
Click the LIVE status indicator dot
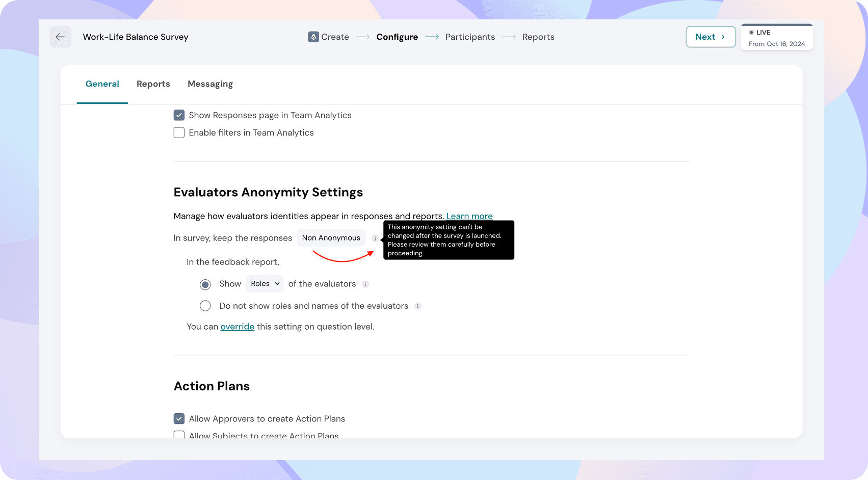(751, 33)
